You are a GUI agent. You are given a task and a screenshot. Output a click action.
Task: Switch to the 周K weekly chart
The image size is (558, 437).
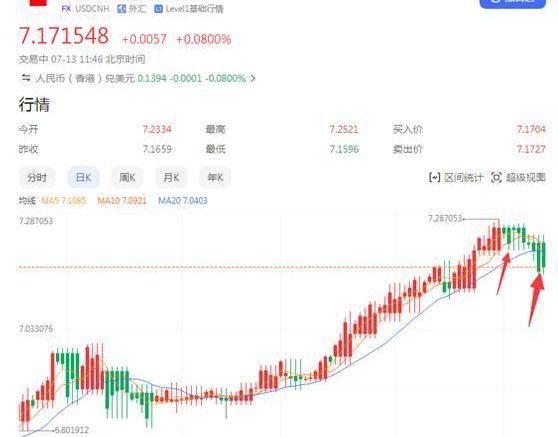tap(127, 177)
